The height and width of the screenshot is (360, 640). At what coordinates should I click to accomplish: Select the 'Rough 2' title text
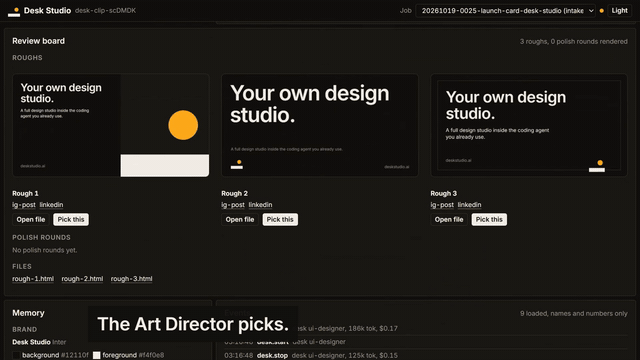click(x=234, y=193)
